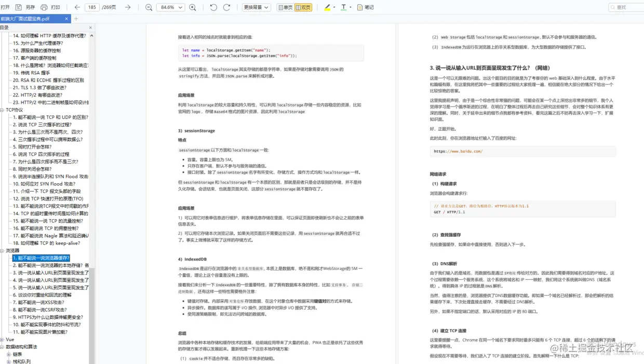
Task: Click the heading 4) IndexedDB
Action: tap(192, 259)
